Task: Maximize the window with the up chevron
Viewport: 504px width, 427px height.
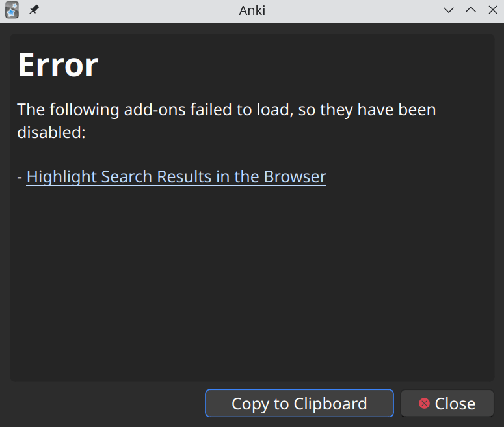Action: (x=471, y=10)
